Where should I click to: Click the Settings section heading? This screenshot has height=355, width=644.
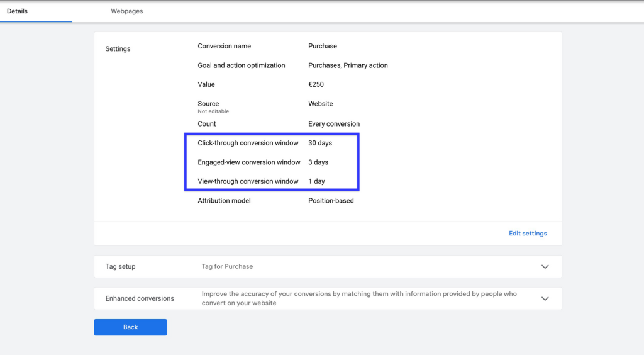point(118,48)
